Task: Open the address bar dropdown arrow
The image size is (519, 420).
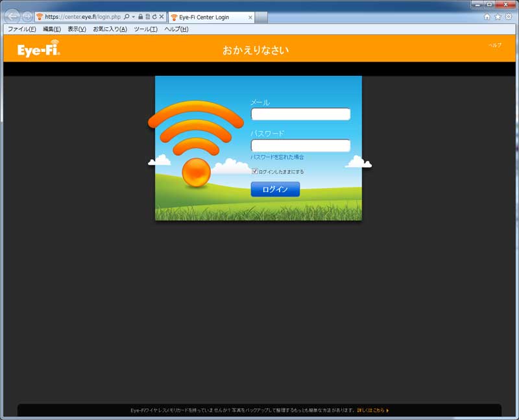Action: point(134,17)
